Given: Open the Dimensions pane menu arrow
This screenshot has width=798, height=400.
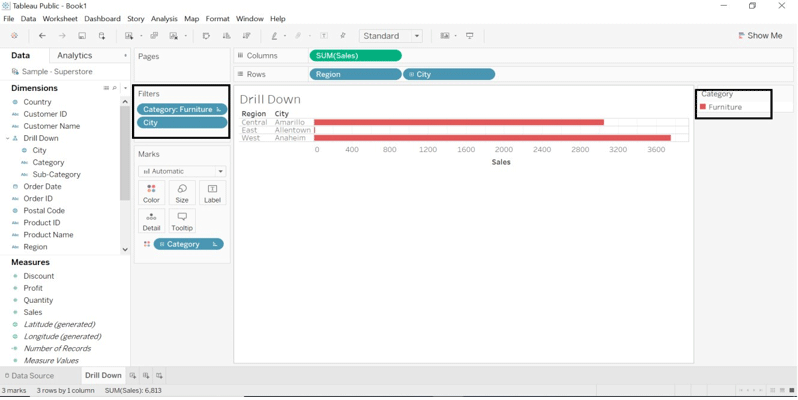Looking at the screenshot, I should click(x=125, y=88).
